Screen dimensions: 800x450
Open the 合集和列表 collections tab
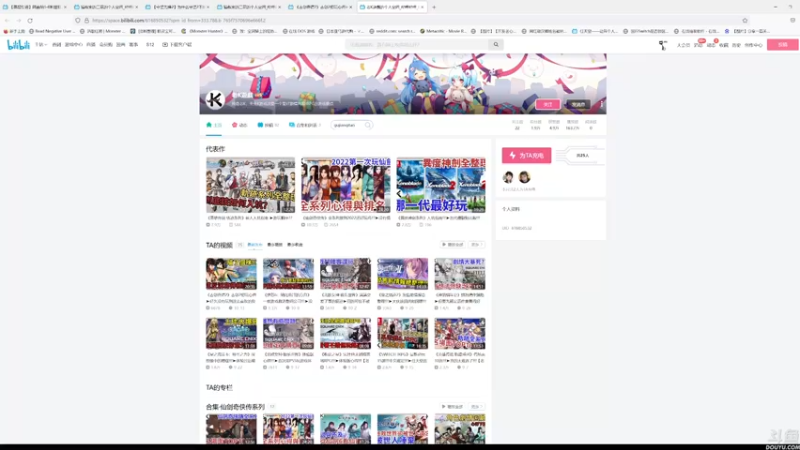305,125
